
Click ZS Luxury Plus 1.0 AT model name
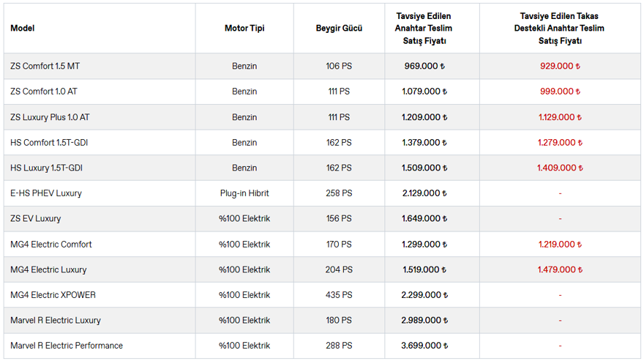coord(50,117)
